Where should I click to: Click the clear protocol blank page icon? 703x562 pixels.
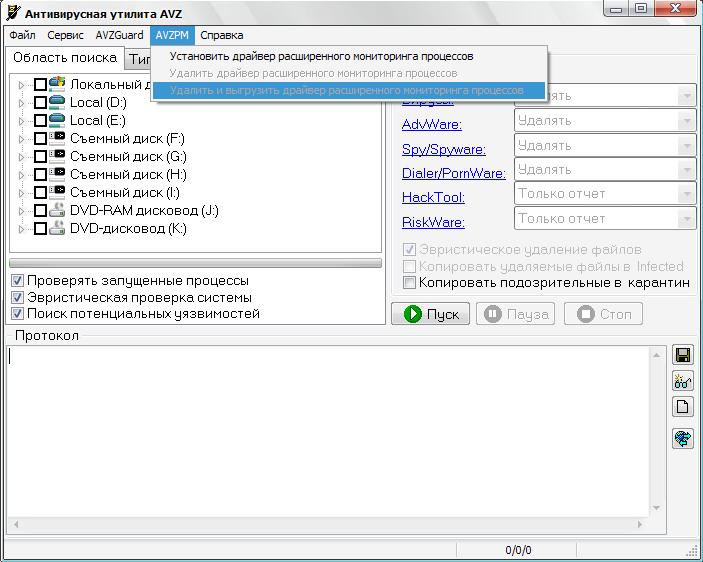pos(683,407)
